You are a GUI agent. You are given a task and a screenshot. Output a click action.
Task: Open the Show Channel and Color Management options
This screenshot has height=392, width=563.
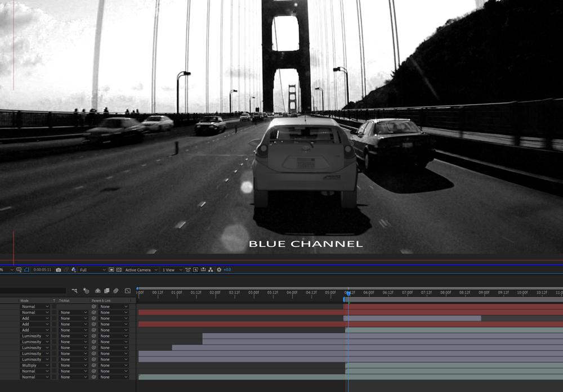[x=74, y=270]
